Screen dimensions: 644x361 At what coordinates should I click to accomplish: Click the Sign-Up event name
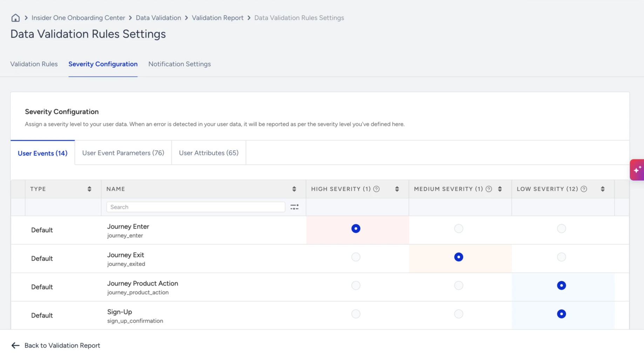click(120, 312)
